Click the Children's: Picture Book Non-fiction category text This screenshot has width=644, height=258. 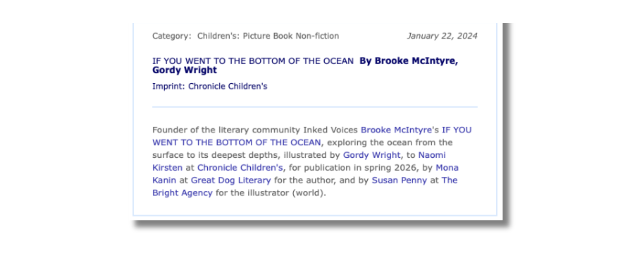268,36
